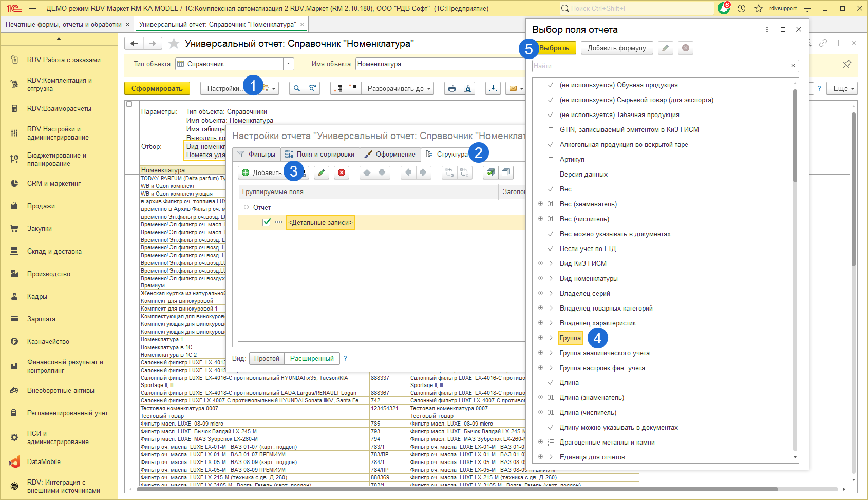Open the Тип объекта dropdown list
This screenshot has width=868, height=500.
pyautogui.click(x=289, y=64)
